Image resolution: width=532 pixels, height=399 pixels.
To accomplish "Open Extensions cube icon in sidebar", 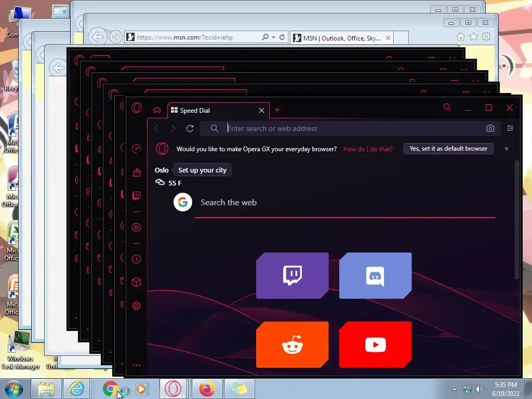I will point(137,282).
